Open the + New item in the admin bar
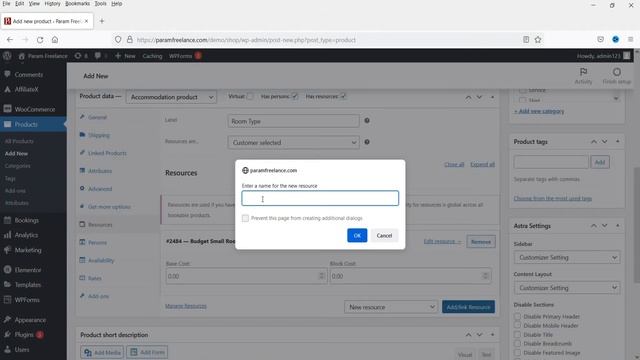This screenshot has width=640, height=360. (125, 56)
